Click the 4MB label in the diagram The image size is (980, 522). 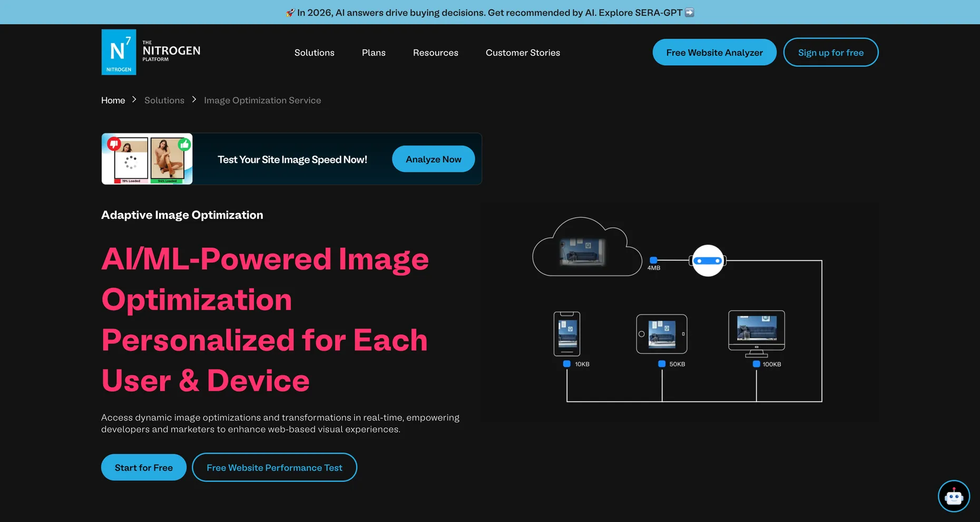[654, 268]
